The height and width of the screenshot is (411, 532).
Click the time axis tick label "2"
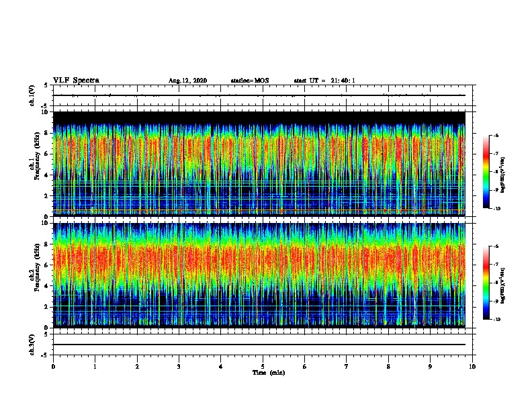137,367
